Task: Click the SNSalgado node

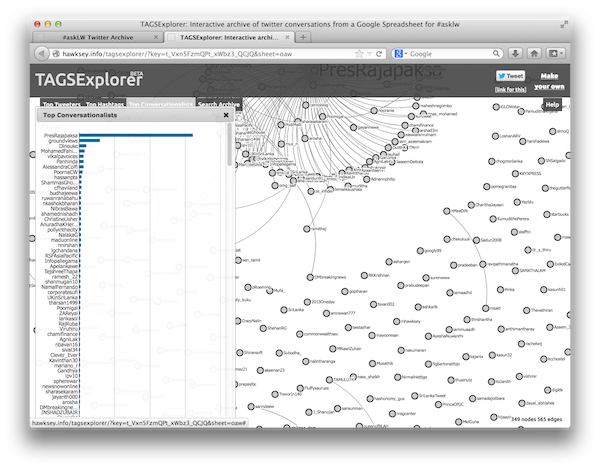Action: click(x=541, y=161)
